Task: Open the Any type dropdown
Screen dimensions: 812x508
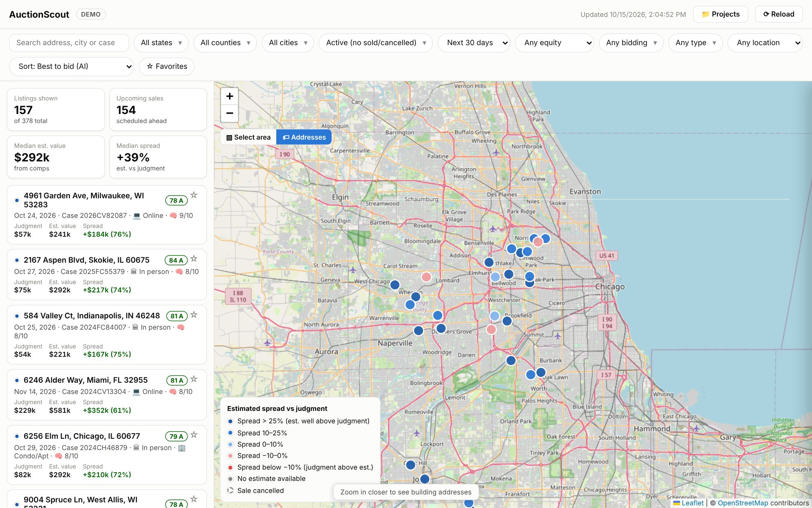Action: click(695, 43)
